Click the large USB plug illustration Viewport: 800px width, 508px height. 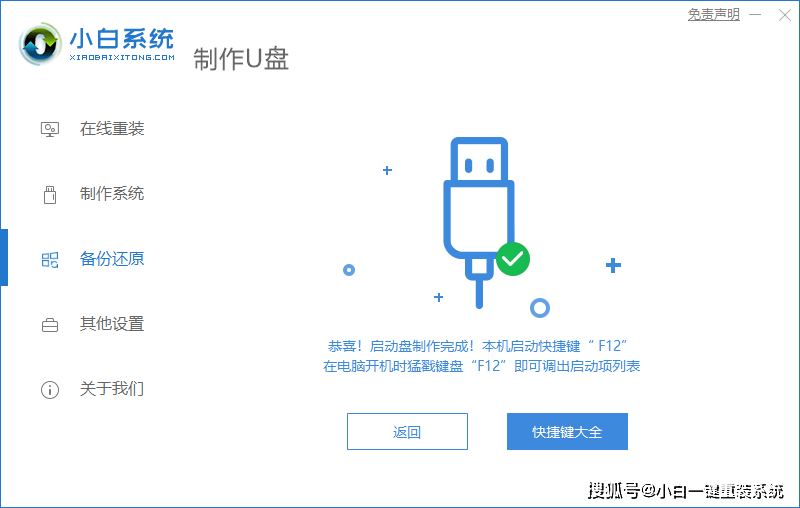tap(479, 222)
